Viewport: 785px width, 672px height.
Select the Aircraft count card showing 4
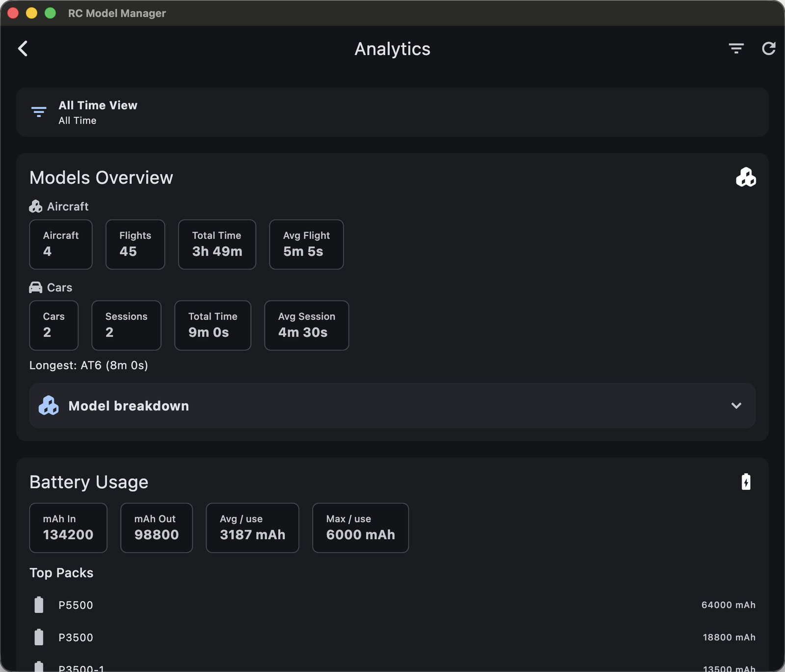61,244
